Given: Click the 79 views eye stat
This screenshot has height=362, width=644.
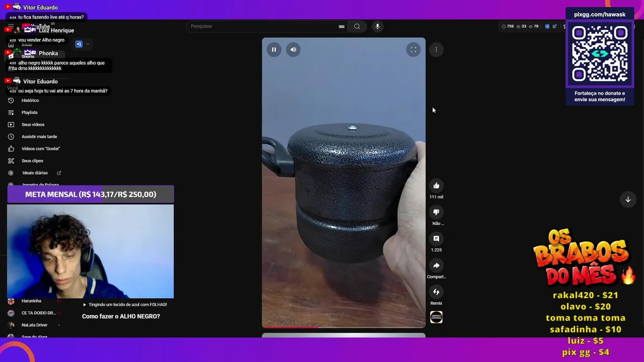Looking at the screenshot, I should (x=534, y=26).
